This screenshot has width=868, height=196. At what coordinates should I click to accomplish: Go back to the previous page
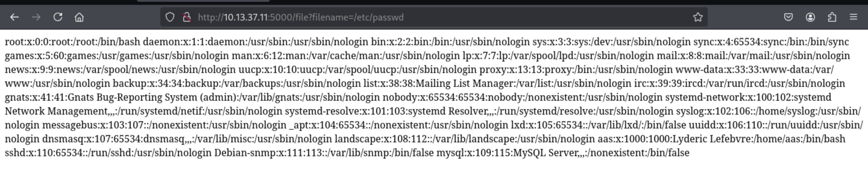pos(14,17)
